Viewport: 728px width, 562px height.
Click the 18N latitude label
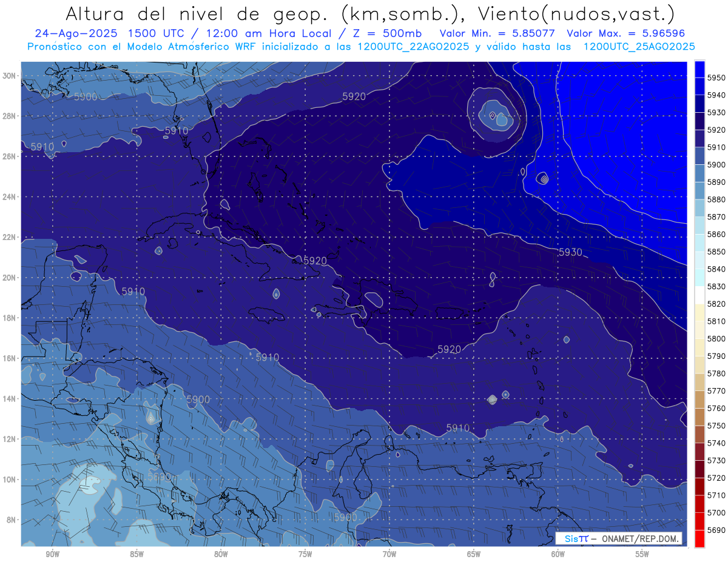(9, 318)
